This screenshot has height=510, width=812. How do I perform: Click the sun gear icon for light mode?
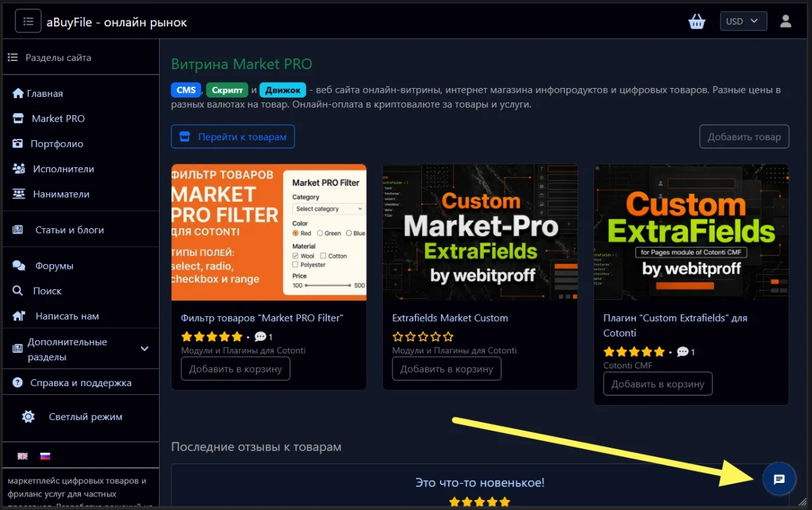(28, 417)
